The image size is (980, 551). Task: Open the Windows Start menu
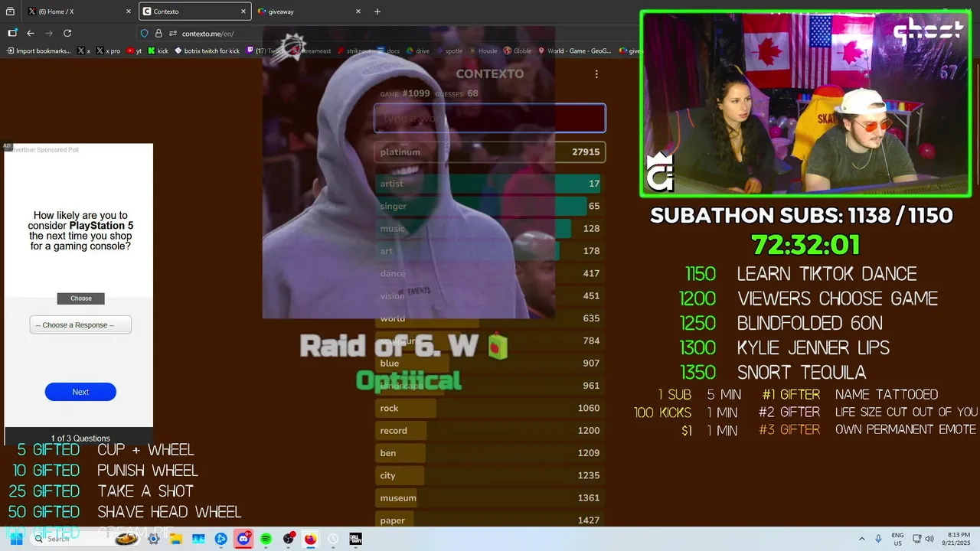(16, 539)
